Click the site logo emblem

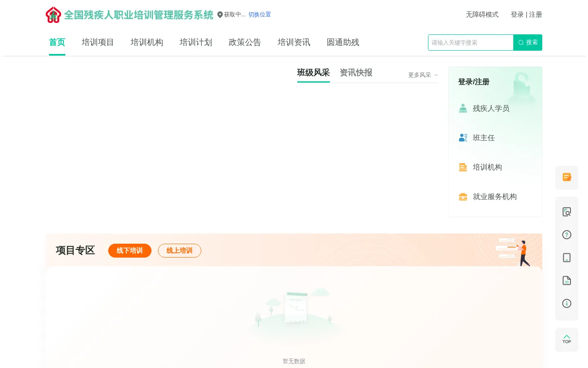click(53, 15)
